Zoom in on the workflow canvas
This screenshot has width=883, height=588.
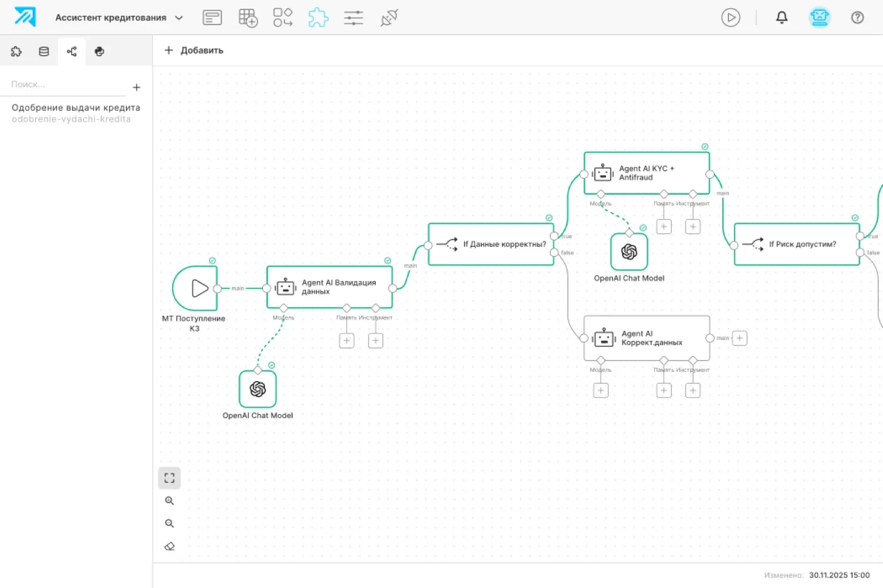tap(169, 501)
